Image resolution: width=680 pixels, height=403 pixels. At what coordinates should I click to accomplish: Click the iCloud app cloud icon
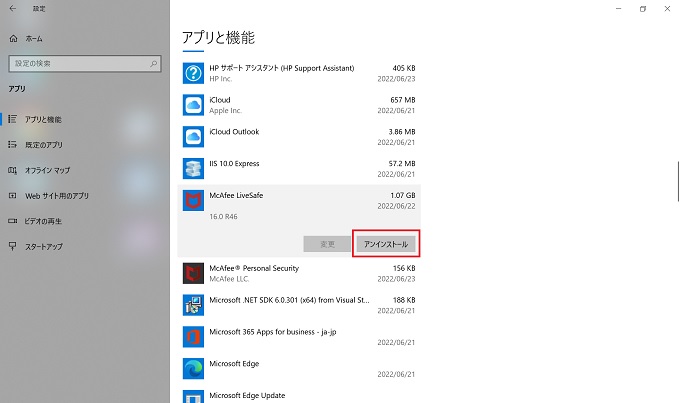[193, 105]
